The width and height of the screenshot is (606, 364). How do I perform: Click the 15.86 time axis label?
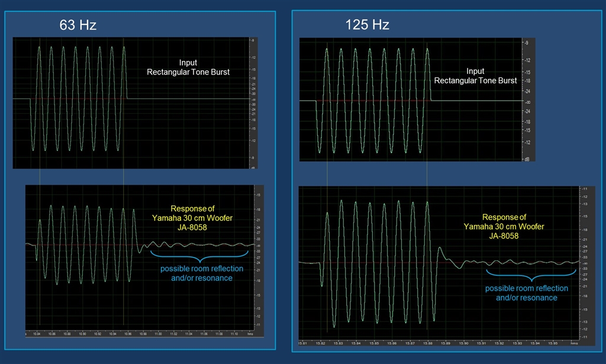392,343
